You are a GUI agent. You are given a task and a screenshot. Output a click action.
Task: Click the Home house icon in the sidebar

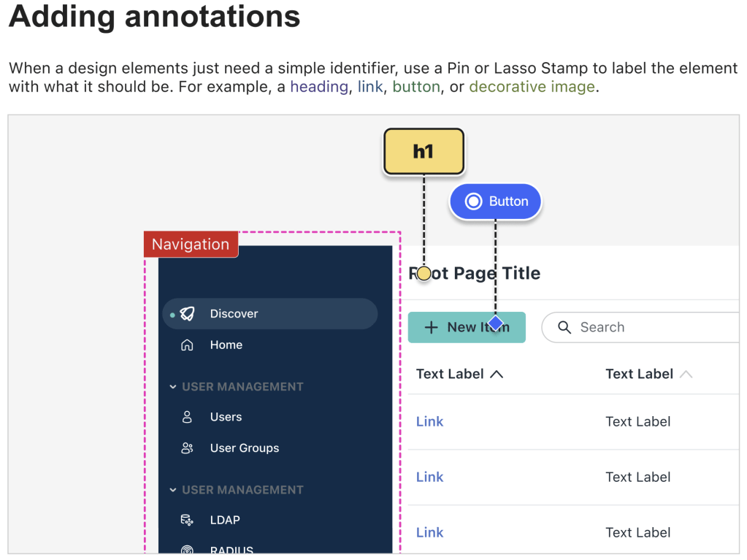[188, 345]
